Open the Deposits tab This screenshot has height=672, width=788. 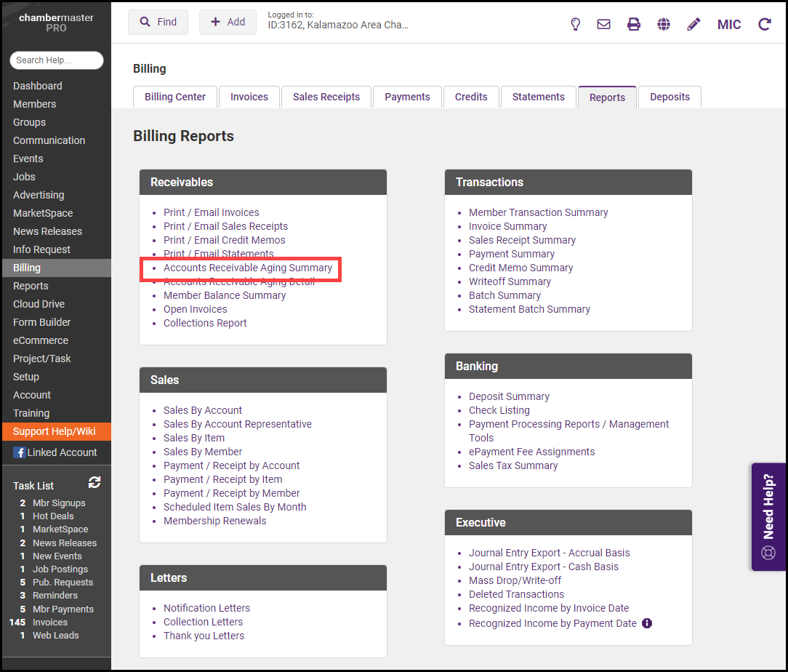pos(670,97)
